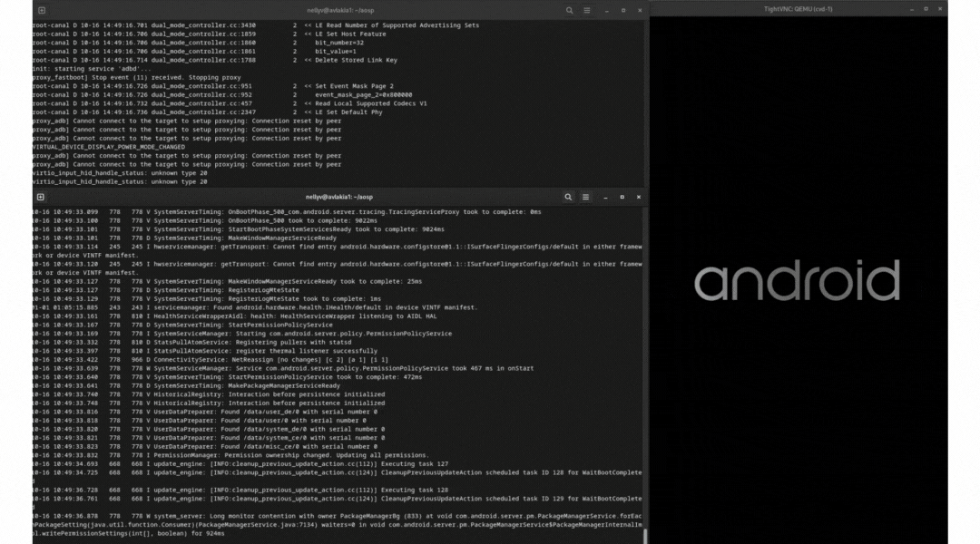The image size is (980, 544).
Task: Maximize the top terminal window
Action: (622, 10)
